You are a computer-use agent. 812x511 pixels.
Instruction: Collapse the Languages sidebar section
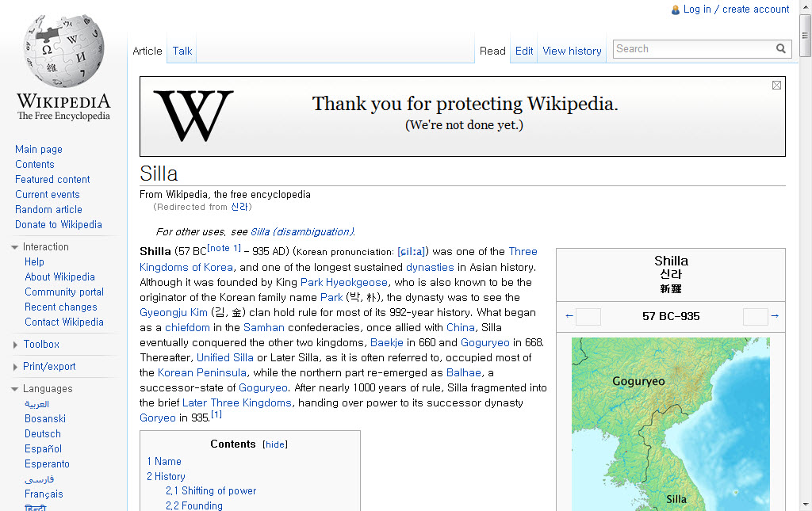coord(15,389)
